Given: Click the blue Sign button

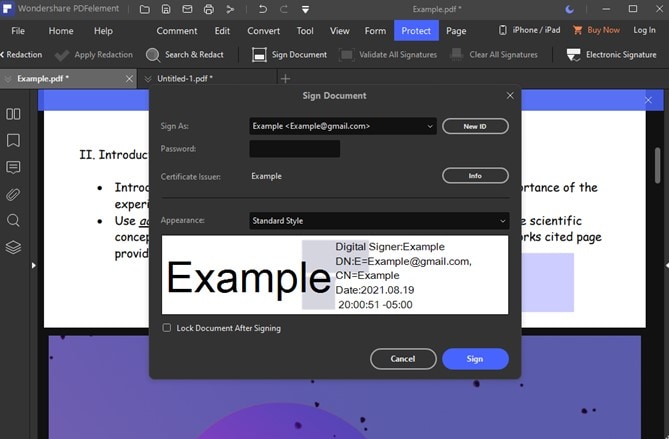Looking at the screenshot, I should (475, 359).
